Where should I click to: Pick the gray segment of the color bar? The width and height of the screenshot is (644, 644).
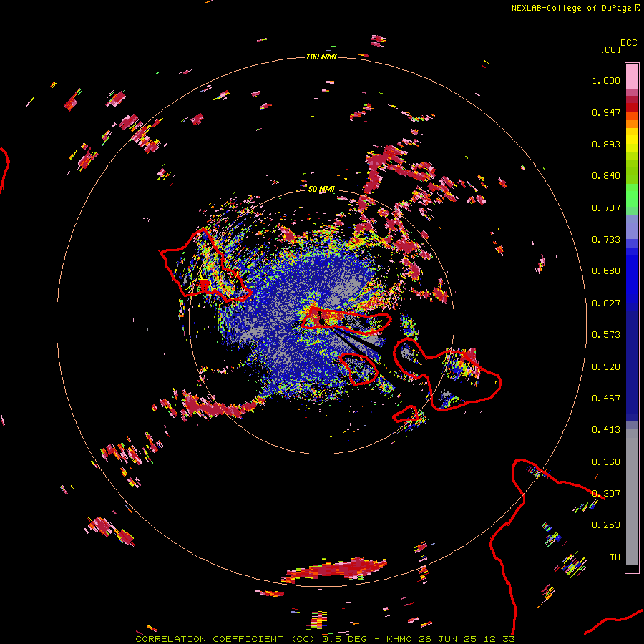click(632, 497)
